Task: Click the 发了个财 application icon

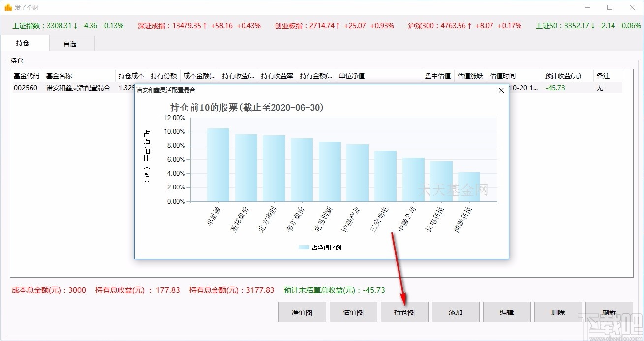Action: [8, 7]
